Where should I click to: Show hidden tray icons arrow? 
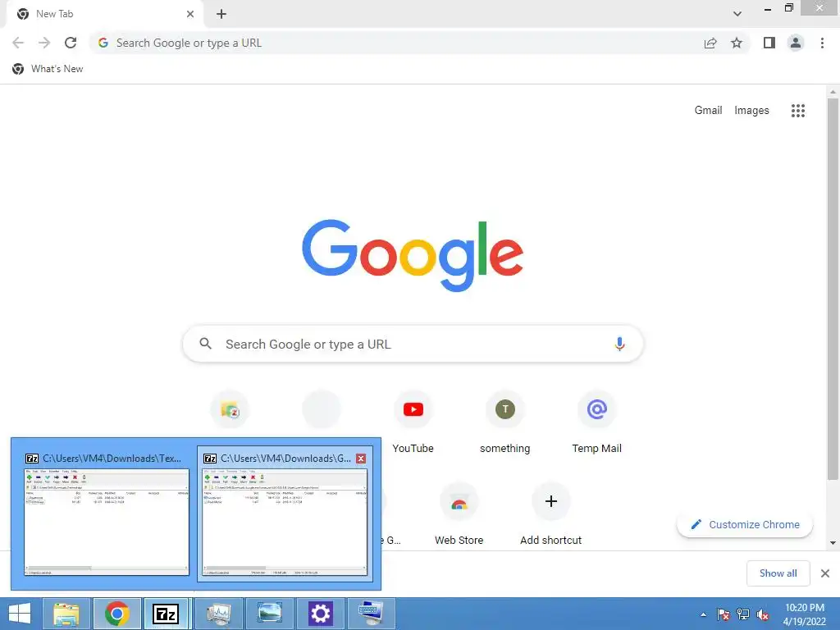703,614
